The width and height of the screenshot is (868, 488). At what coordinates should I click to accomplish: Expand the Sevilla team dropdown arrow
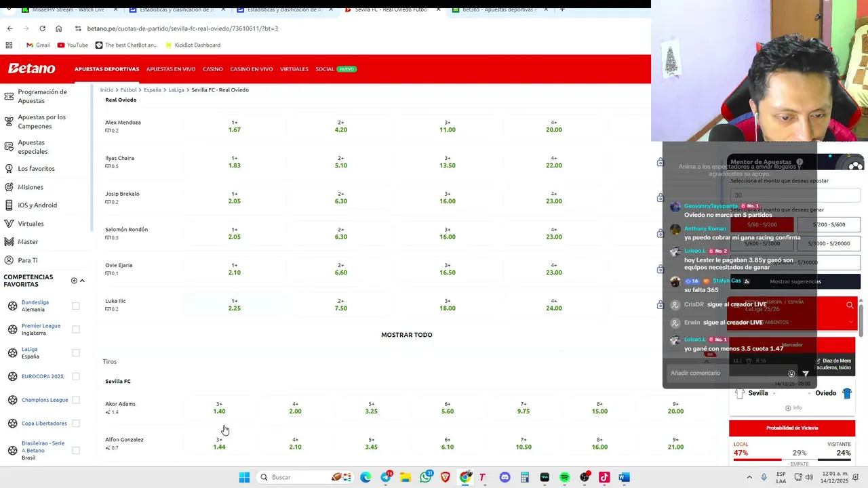coord(774,394)
